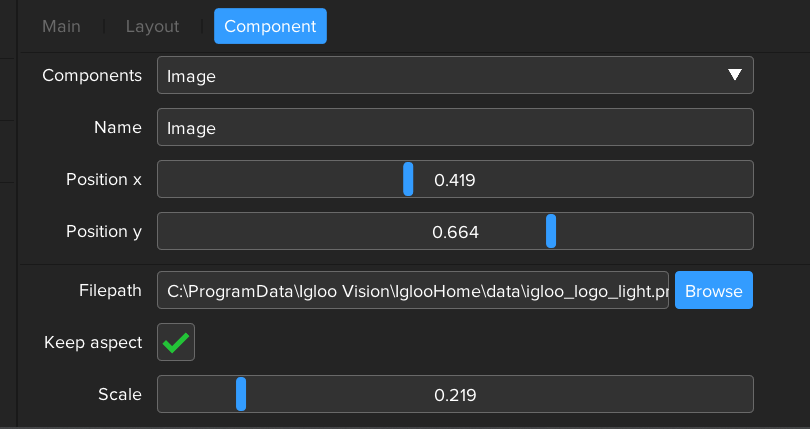
Task: Click the Position x value 0.419
Action: (455, 181)
